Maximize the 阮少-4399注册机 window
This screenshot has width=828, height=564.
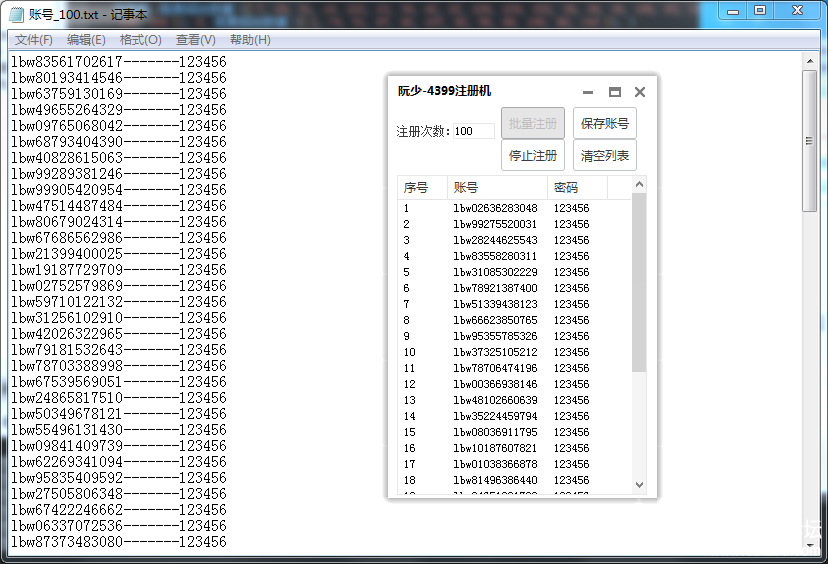point(615,92)
